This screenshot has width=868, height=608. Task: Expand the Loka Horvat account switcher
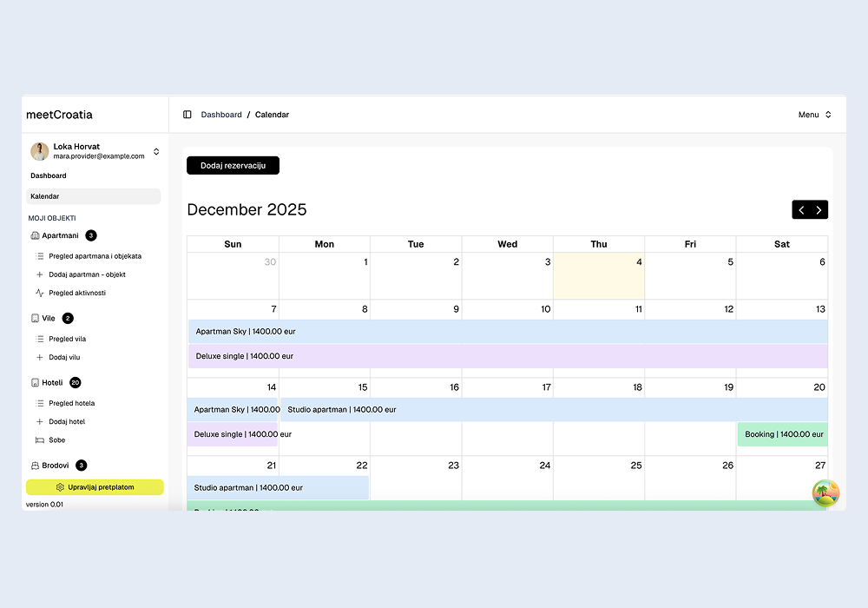(156, 151)
